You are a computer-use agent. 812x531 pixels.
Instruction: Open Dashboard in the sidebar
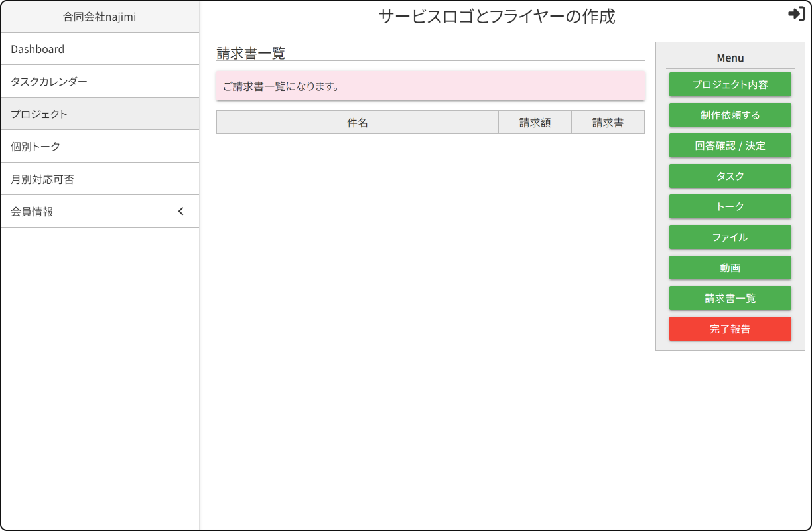pyautogui.click(x=38, y=49)
